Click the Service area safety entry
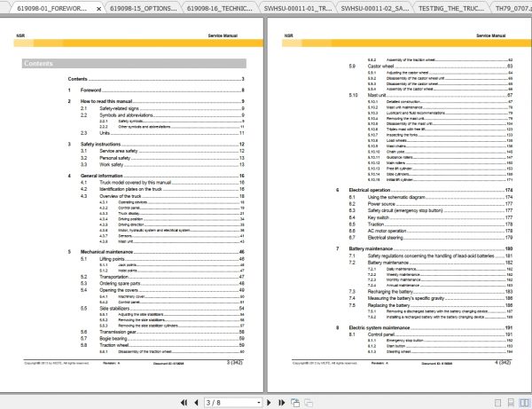532x409 pixels. pyautogui.click(x=162, y=151)
